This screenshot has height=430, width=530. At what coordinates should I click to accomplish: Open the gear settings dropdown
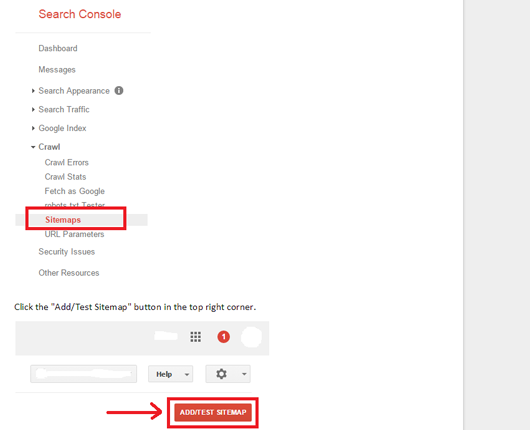(228, 374)
